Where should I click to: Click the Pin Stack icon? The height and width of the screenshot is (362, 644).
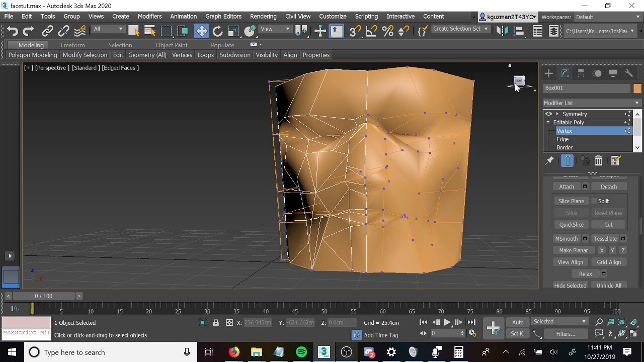coord(549,161)
